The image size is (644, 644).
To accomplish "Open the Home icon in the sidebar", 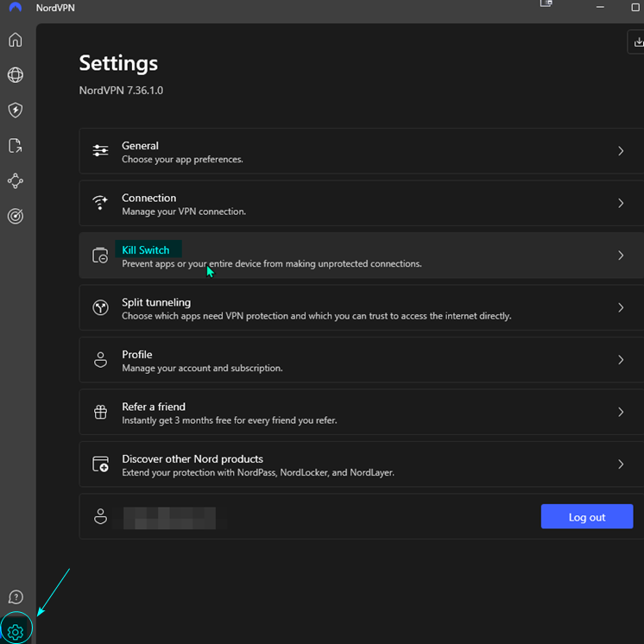I will coord(16,40).
